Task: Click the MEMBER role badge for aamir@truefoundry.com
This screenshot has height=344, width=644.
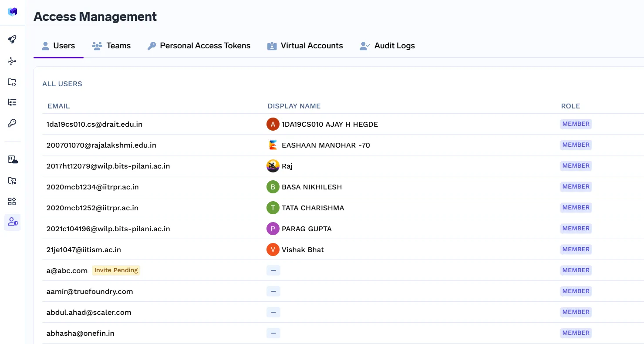Action: 576,291
